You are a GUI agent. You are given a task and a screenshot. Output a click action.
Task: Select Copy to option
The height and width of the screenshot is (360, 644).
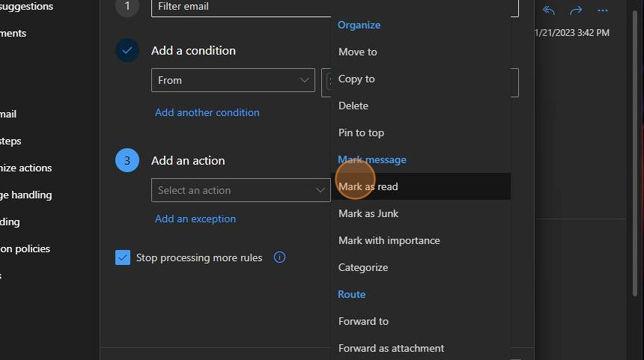click(356, 79)
